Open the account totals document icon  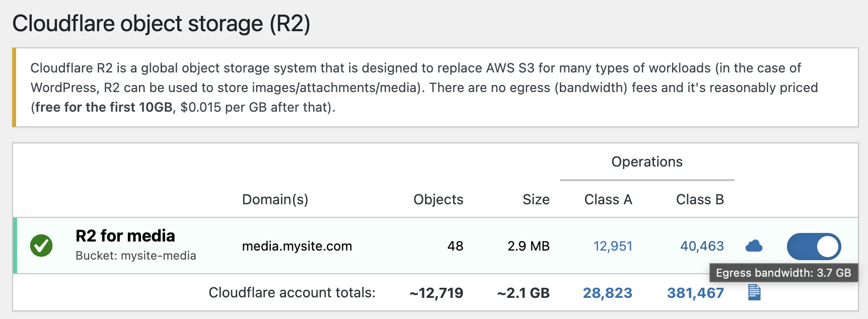pyautogui.click(x=754, y=292)
